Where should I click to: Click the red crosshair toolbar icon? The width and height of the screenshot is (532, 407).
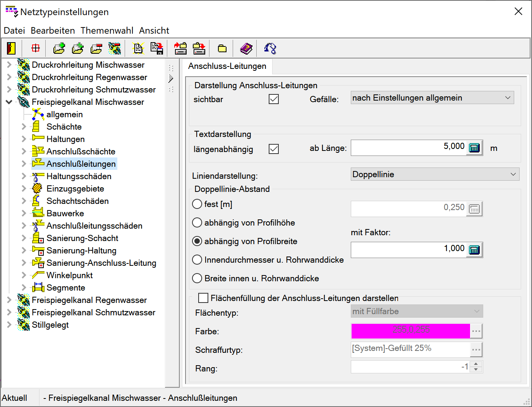point(36,48)
